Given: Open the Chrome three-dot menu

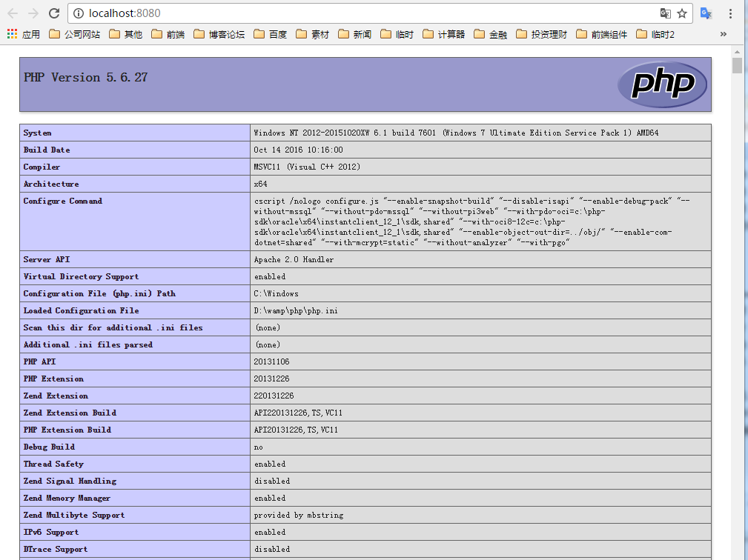Looking at the screenshot, I should (730, 13).
